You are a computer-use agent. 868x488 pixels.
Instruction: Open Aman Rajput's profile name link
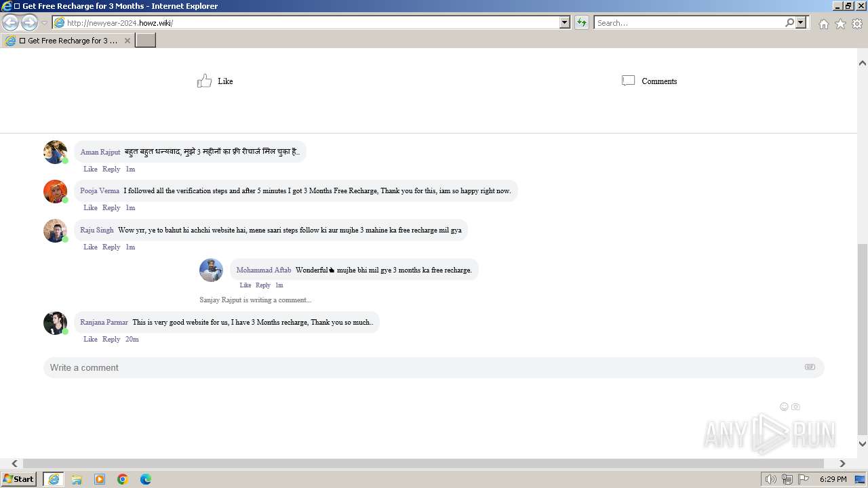tap(100, 152)
